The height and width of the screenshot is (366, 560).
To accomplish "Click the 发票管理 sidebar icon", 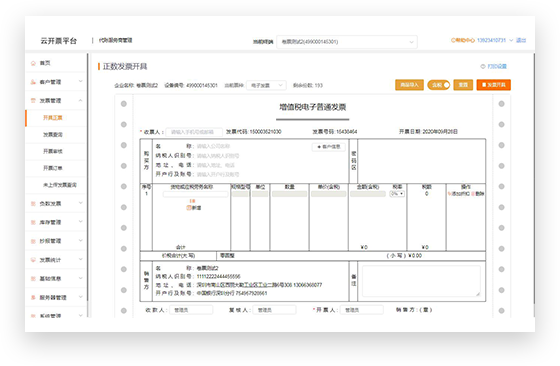I will (x=33, y=100).
